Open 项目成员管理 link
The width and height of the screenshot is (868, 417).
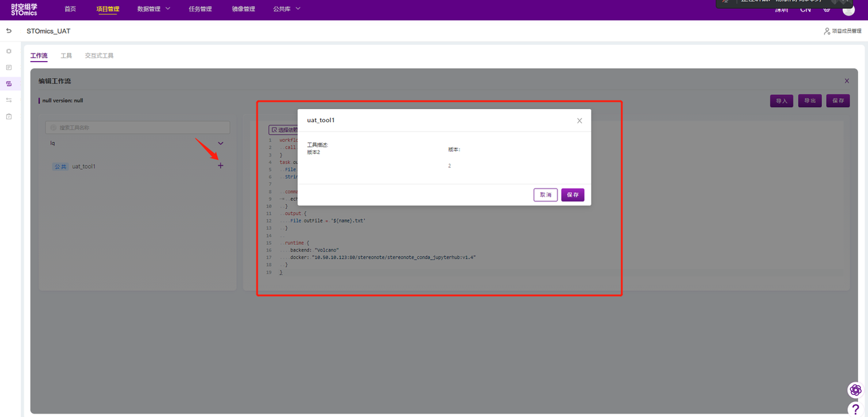click(x=842, y=31)
